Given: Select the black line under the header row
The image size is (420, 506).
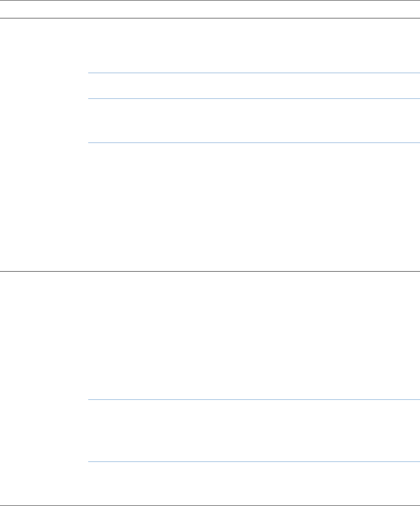Looking at the screenshot, I should [210, 18].
